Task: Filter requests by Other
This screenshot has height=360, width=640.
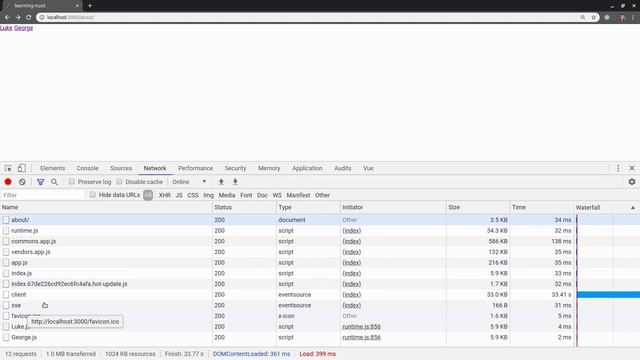Action: (x=322, y=195)
